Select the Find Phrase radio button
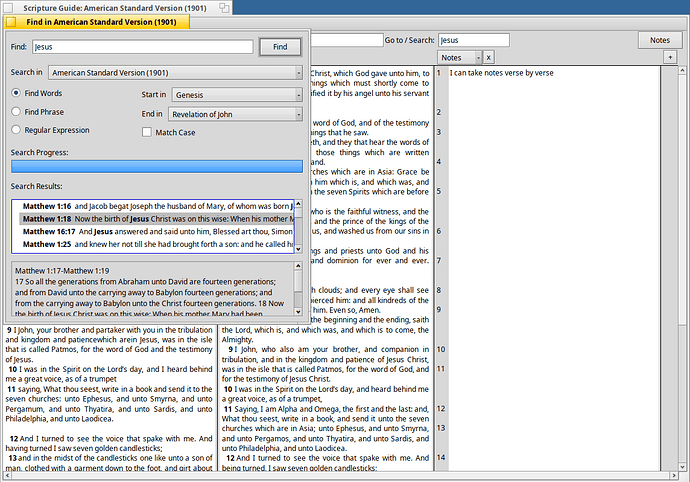The image size is (690, 482). 16,111
